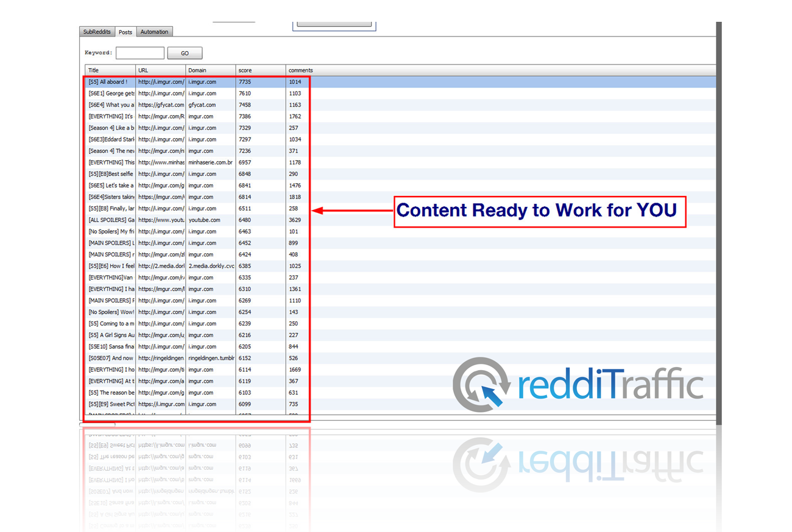Select the '[EVERYTHING]Van' title cell
Viewport: 792px width, 532px height.
pos(110,278)
